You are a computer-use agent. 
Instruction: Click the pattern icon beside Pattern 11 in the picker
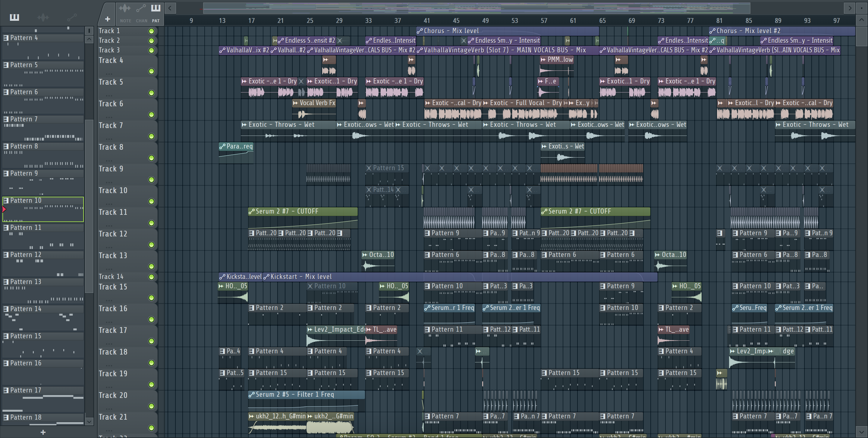(x=6, y=227)
